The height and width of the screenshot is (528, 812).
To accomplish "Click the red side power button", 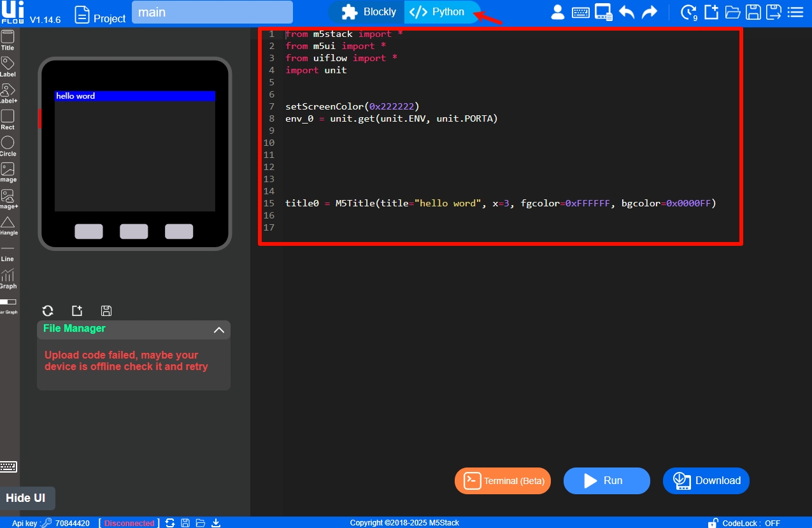I will click(x=39, y=118).
